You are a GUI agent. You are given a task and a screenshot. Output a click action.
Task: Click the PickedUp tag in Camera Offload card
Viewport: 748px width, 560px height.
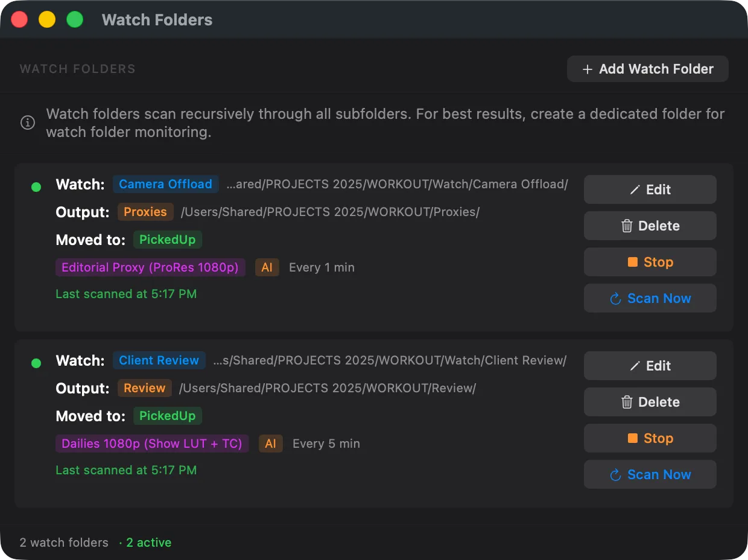coord(167,240)
